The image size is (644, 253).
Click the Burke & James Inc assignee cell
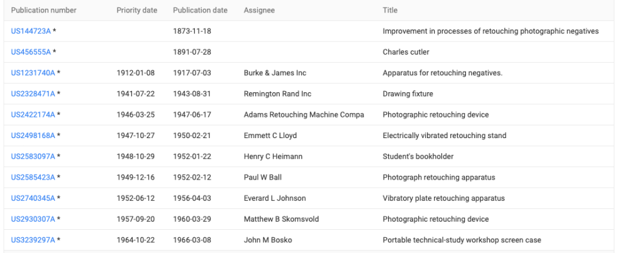(275, 73)
